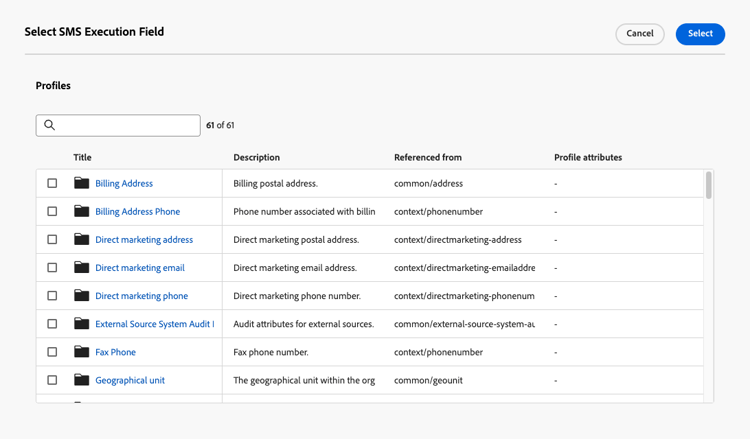Screen dimensions: 750x439
Task: Open the Direct marketing phone link
Action: pos(141,296)
